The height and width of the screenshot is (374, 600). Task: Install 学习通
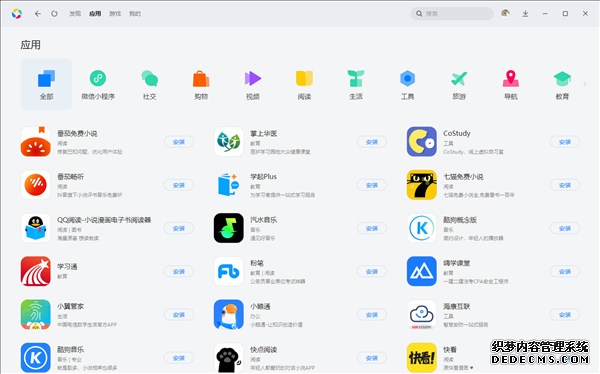coord(179,272)
